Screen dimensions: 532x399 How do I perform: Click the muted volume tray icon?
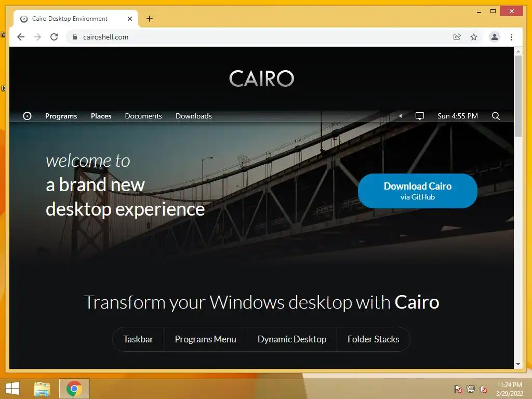(x=483, y=389)
